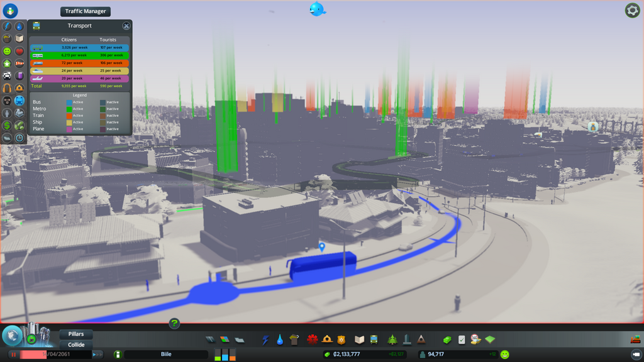Screen dimensions: 644x362
Task: Click the blue bus stop pin
Action: pyautogui.click(x=322, y=246)
